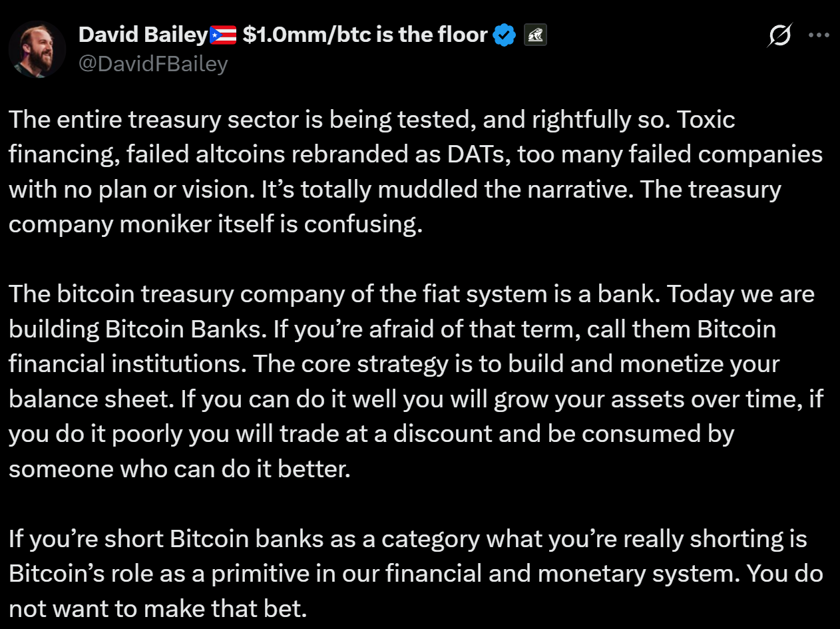Click the Puerto Rico flag emoji
Screen dimensions: 840x629
pyautogui.click(x=223, y=35)
